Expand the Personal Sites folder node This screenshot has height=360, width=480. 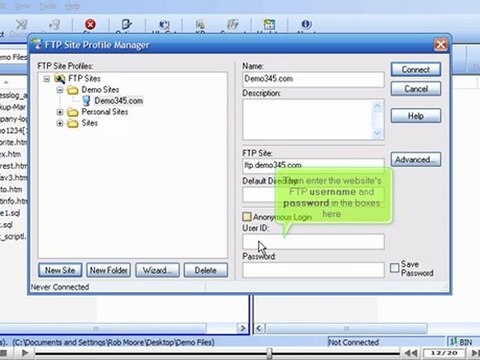[60, 112]
